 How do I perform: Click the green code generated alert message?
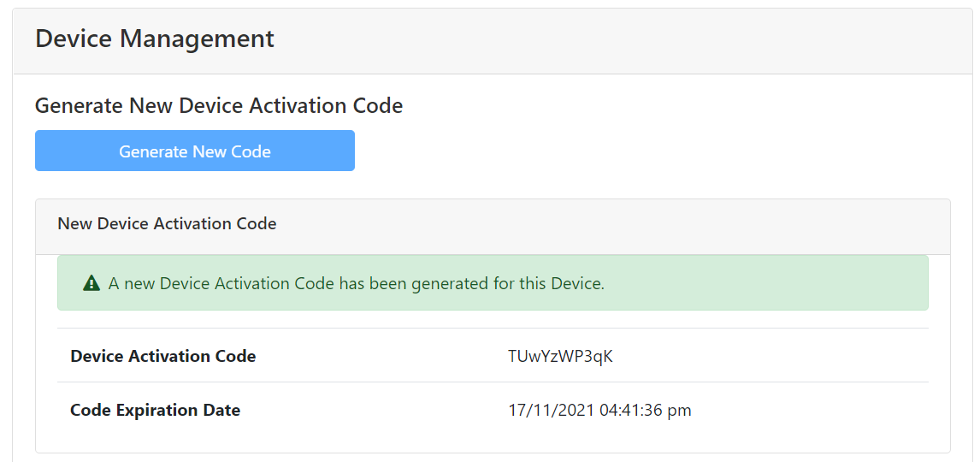click(x=492, y=283)
